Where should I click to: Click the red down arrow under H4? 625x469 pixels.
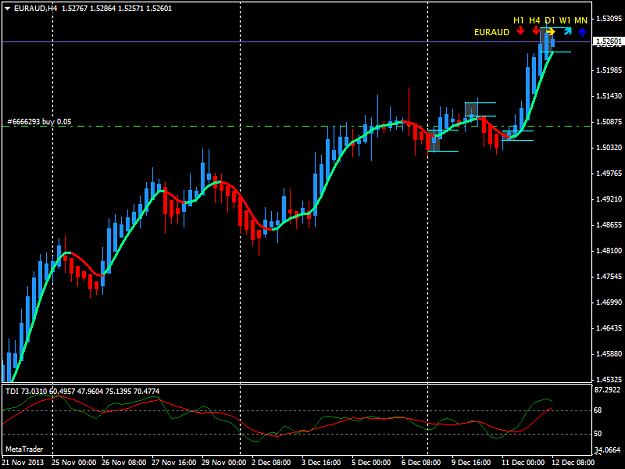tap(536, 31)
